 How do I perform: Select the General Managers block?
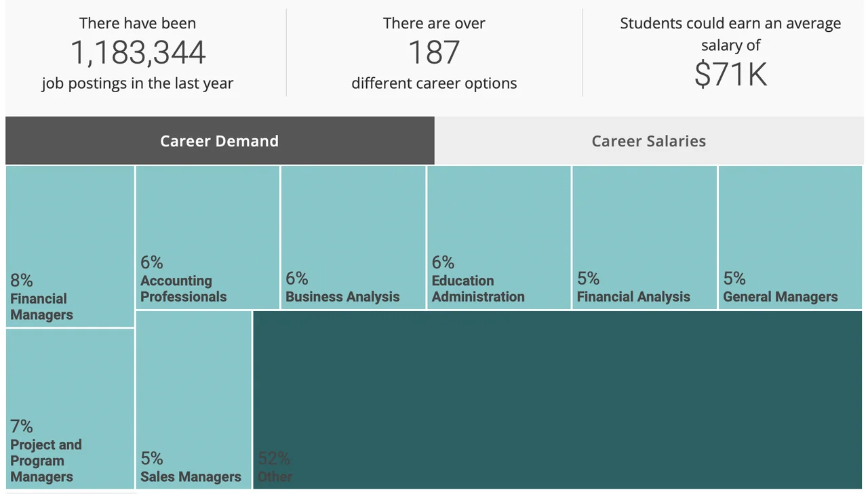(x=790, y=237)
